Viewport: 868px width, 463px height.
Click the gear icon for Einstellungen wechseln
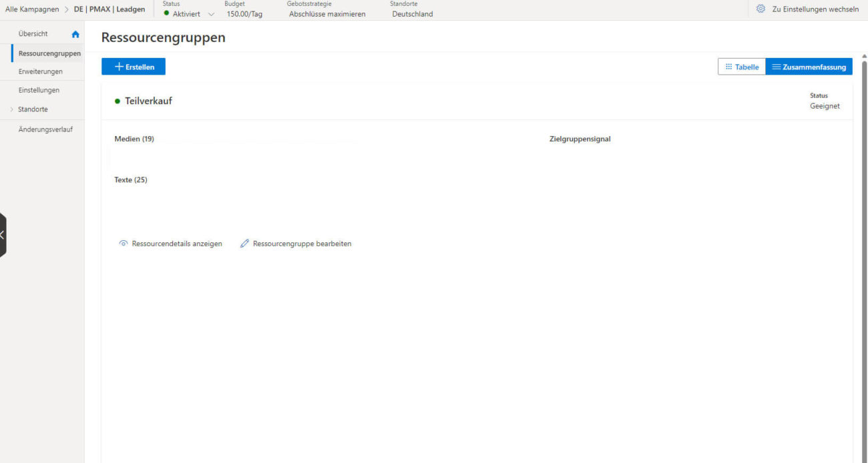point(761,9)
